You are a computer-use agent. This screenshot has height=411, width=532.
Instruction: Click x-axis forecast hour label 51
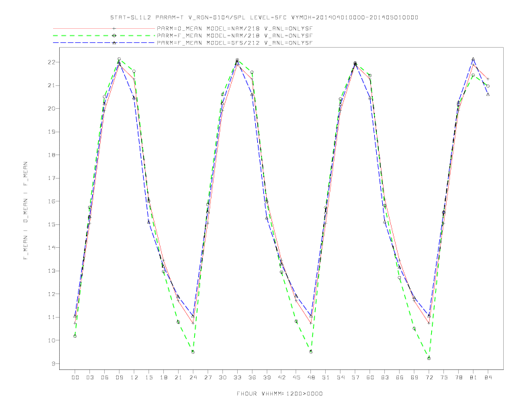326,377
